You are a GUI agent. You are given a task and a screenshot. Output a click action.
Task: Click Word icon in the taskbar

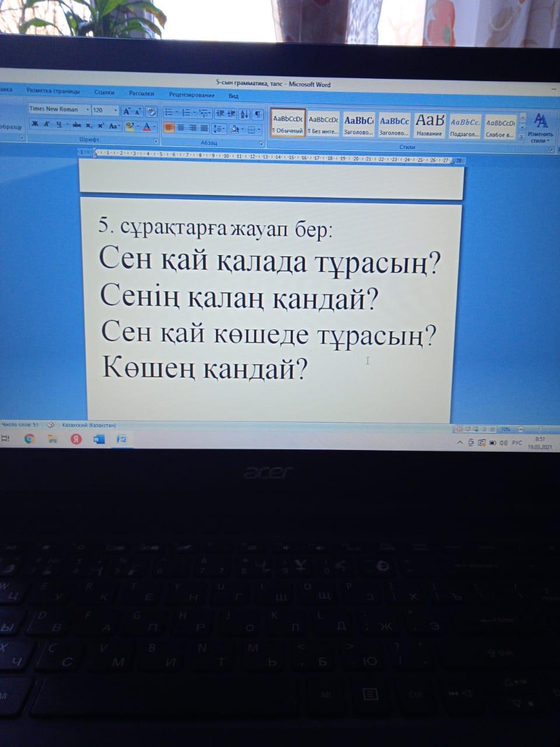point(99,439)
